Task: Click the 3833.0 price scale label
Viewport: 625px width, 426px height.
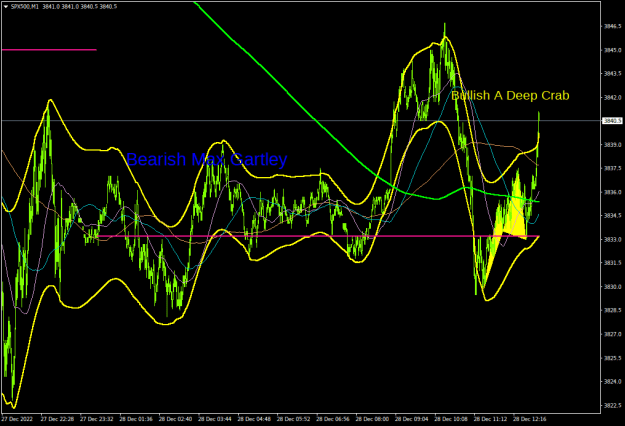Action: (x=612, y=240)
